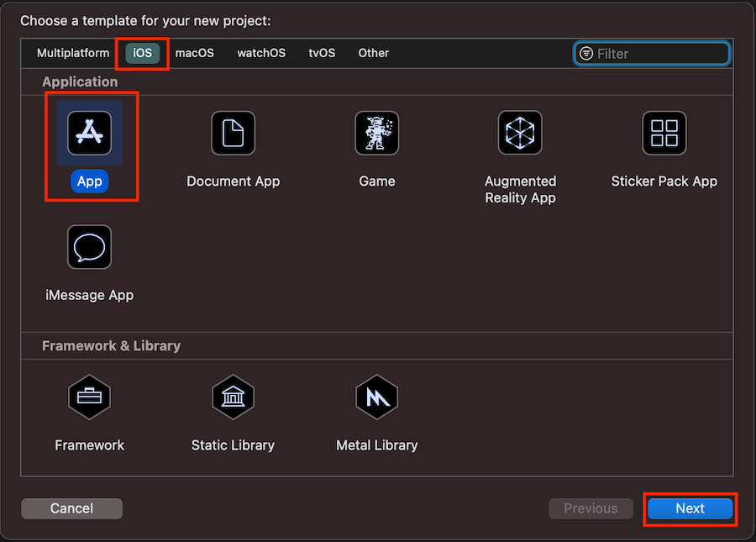Screen dimensions: 756x542
Task: Click the Framework label text
Action: pos(89,445)
